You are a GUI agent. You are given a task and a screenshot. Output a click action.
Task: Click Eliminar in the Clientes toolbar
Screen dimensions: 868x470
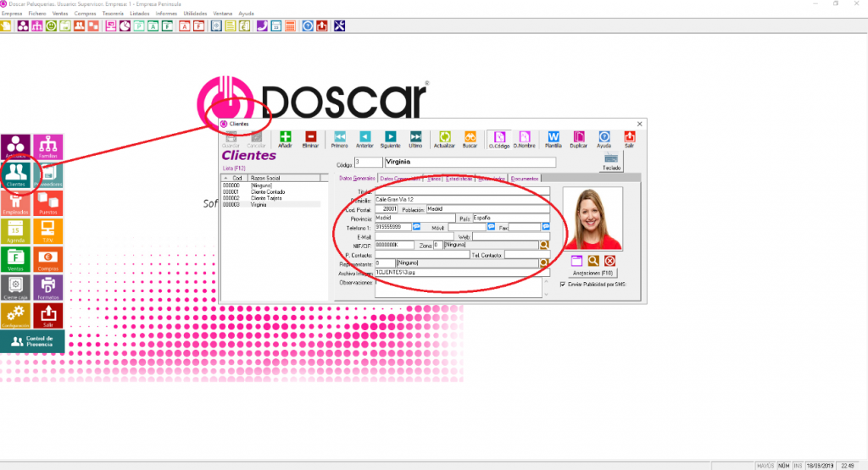click(x=310, y=140)
